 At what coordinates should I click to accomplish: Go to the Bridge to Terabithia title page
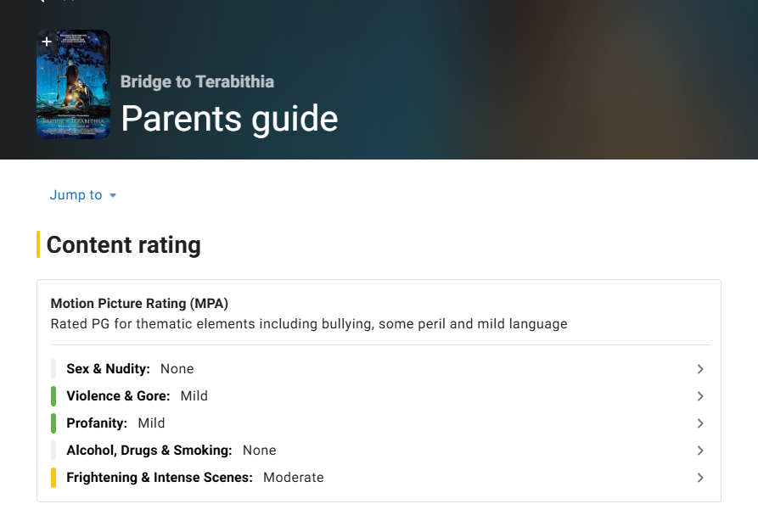197,81
